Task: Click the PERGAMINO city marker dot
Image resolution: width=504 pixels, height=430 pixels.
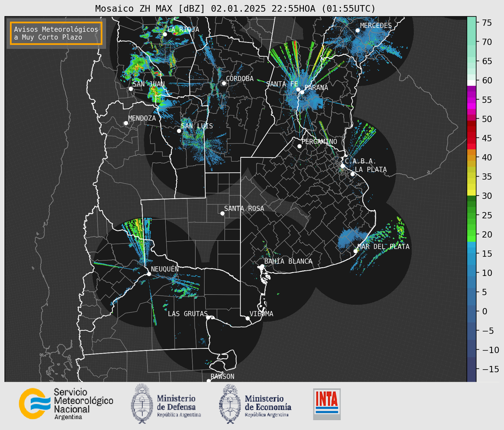Action: tap(299, 146)
